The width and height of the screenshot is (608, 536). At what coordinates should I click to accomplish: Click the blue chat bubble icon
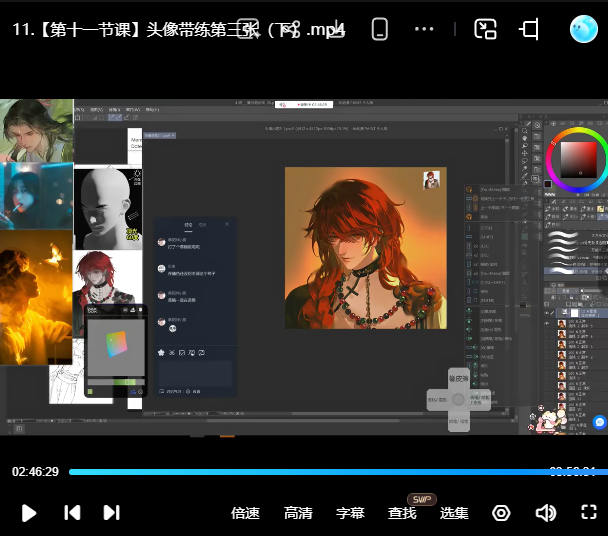[x=600, y=422]
